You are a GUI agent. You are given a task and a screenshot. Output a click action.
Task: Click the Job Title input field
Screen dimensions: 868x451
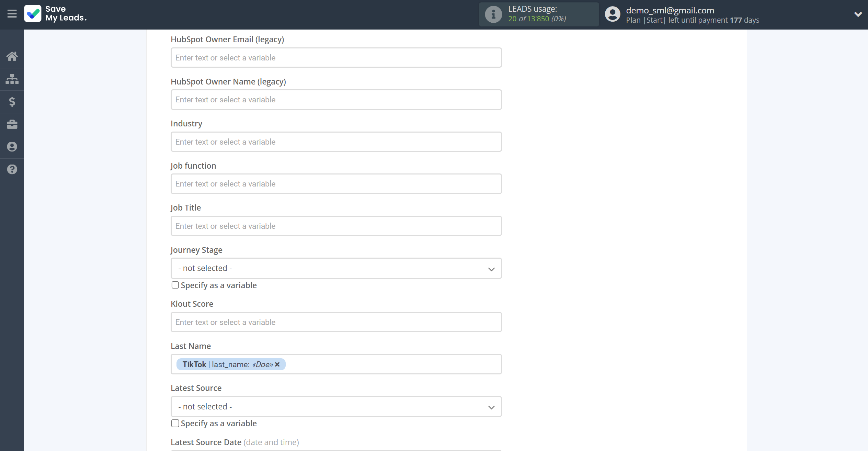(x=336, y=226)
